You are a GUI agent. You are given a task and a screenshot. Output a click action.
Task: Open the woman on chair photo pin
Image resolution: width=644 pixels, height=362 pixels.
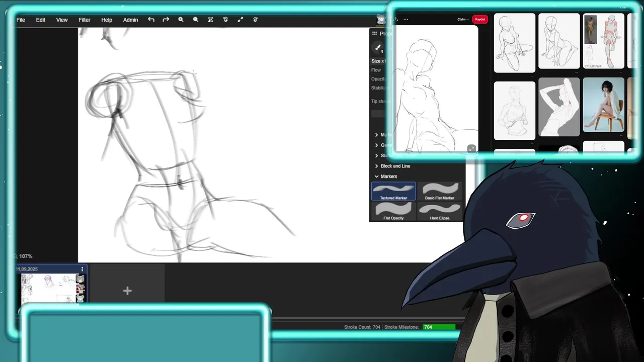tap(603, 105)
